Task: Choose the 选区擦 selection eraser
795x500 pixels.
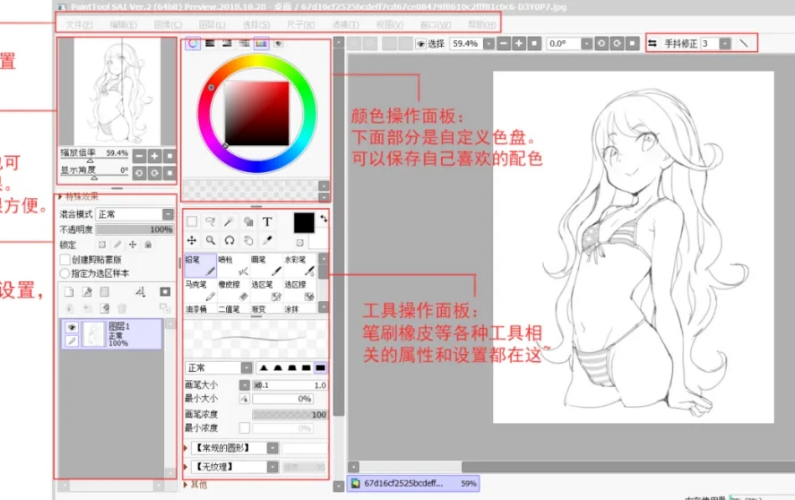Action: click(300, 291)
